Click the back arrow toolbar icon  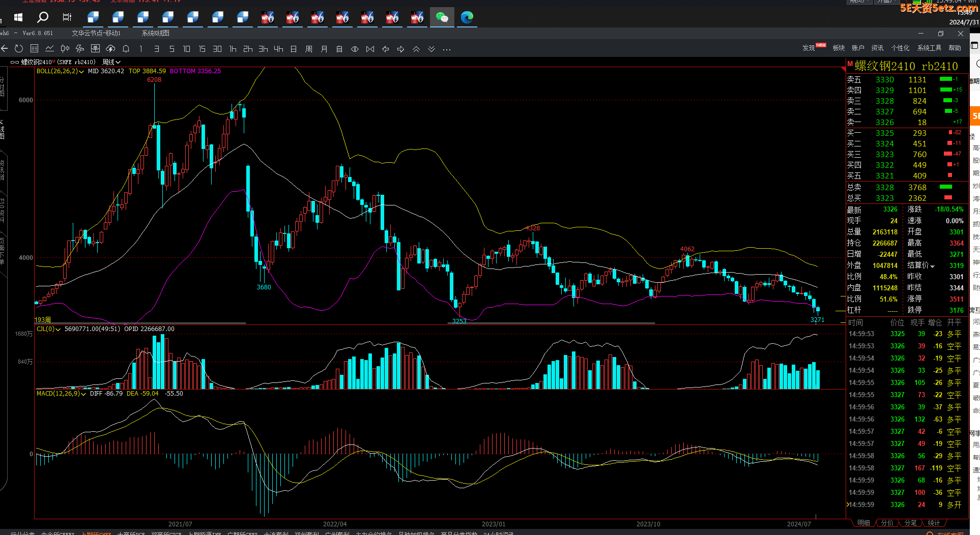pos(5,49)
